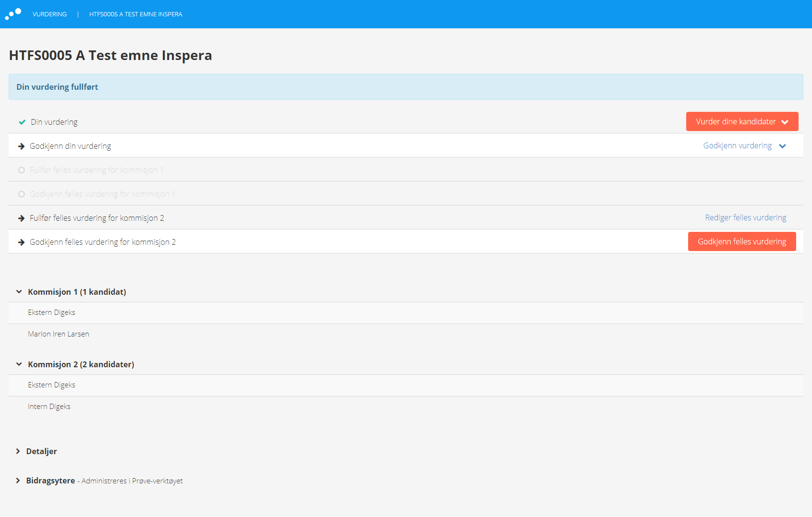Expand the 'Detaljer' section
This screenshot has width=812, height=517.
pos(18,451)
